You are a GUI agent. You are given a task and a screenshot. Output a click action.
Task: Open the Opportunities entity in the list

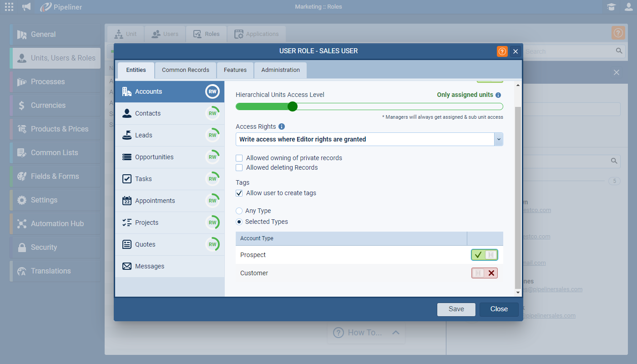pos(154,157)
